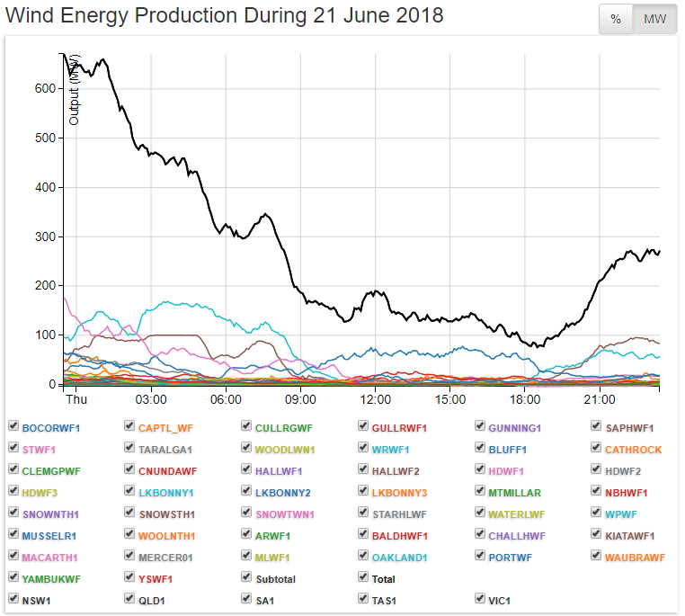Hide the SNOWTWN1 series checkbox
The width and height of the screenshot is (685, 616).
(x=246, y=513)
